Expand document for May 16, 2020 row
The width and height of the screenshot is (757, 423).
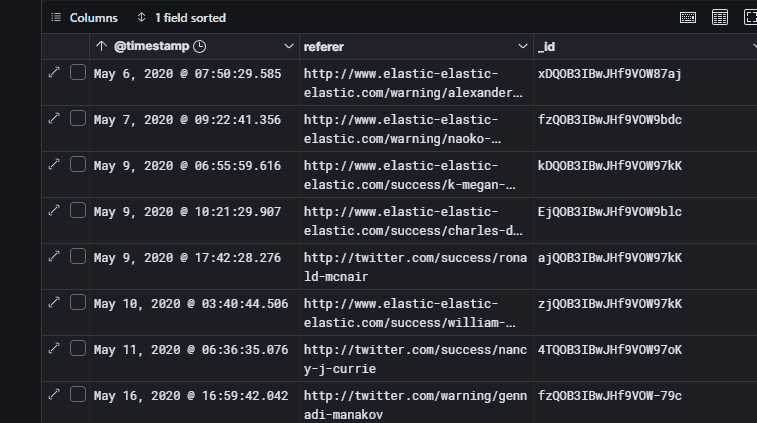(x=54, y=395)
